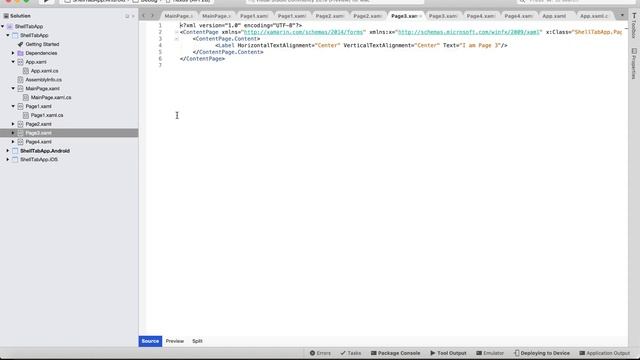Select Page1.xaml.cs in solution tree
The image size is (640, 360).
pyautogui.click(x=47, y=115)
